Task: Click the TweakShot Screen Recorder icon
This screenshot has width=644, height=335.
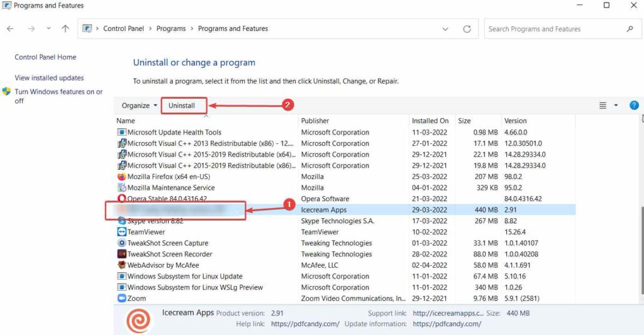Action: pos(121,254)
